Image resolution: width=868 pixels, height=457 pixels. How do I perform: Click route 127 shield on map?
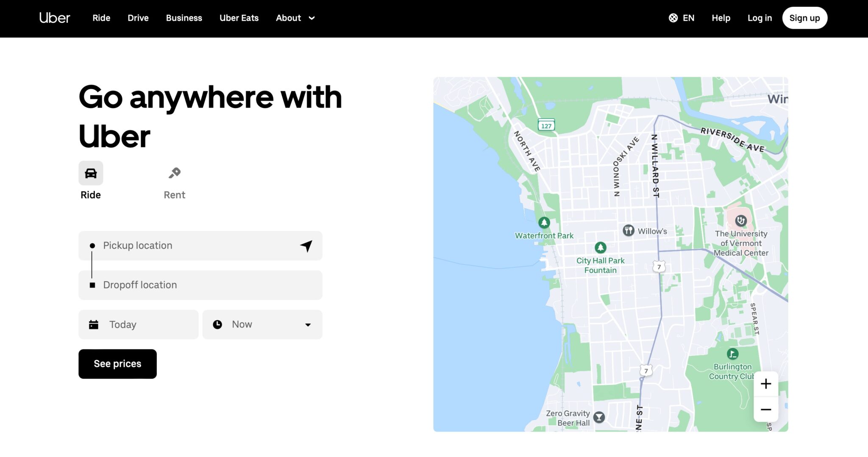click(x=546, y=125)
